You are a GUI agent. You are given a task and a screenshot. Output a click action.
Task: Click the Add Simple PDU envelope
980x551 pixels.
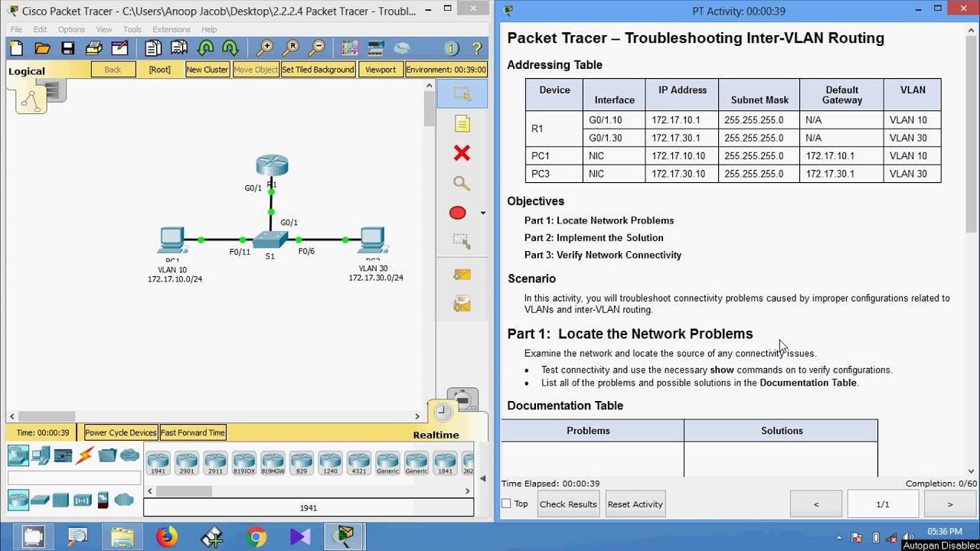click(x=462, y=274)
